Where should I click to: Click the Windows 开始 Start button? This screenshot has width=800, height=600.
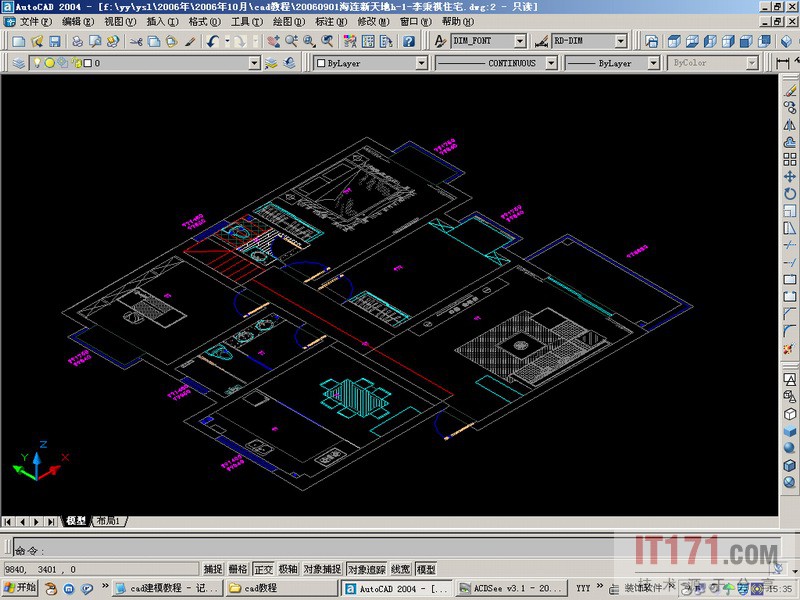tap(20, 588)
